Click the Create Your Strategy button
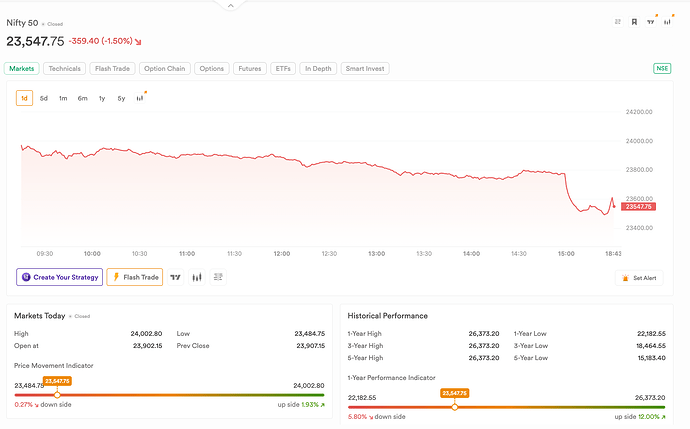 pos(59,277)
